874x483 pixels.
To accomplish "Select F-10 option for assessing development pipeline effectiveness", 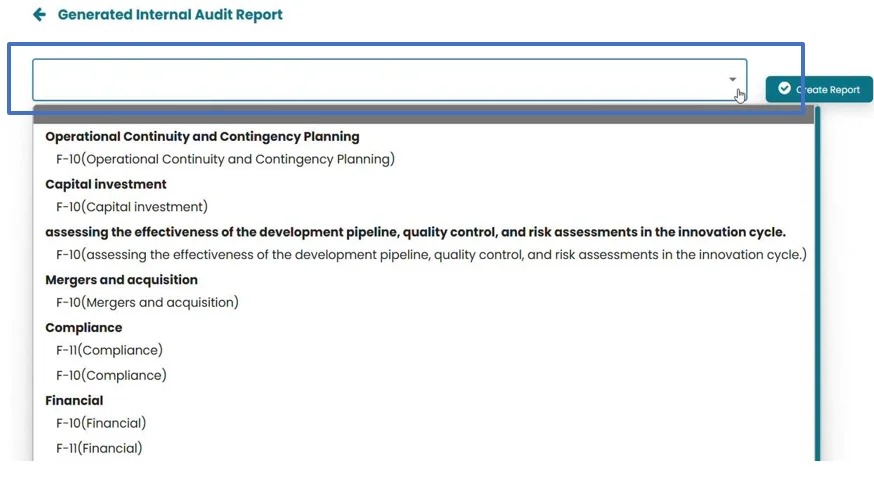I will click(x=430, y=255).
